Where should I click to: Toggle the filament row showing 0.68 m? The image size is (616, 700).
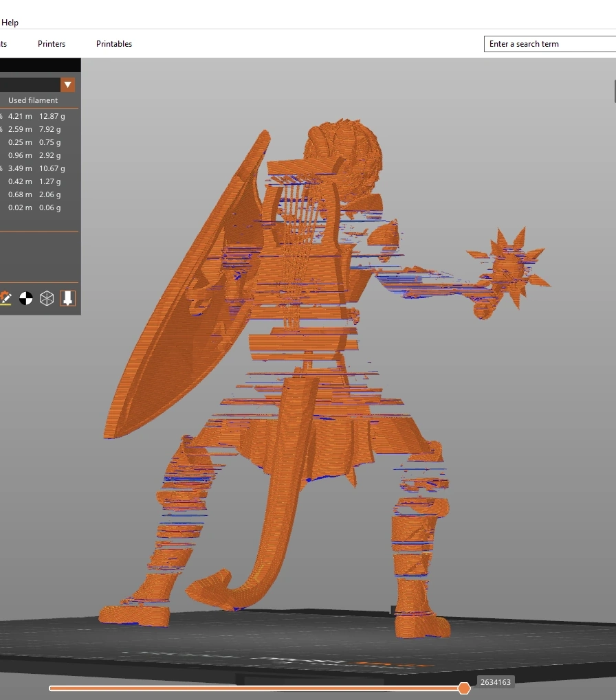(x=20, y=194)
